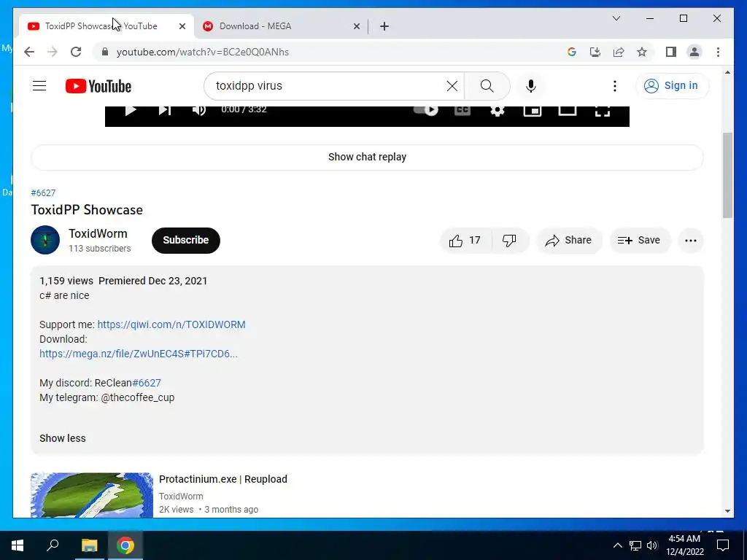This screenshot has width=747, height=560.
Task: Click Chrome taskbar icon
Action: pos(125,545)
